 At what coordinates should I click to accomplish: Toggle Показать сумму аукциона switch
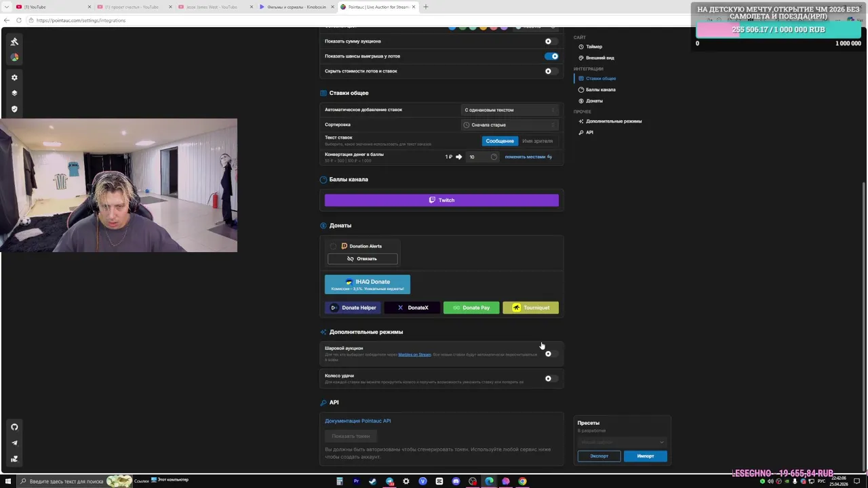click(551, 41)
